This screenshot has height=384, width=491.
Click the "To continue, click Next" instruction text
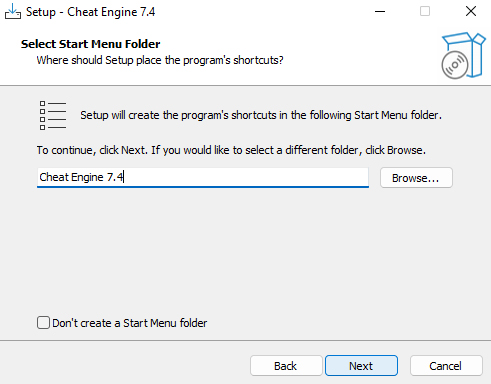pyautogui.click(x=231, y=150)
